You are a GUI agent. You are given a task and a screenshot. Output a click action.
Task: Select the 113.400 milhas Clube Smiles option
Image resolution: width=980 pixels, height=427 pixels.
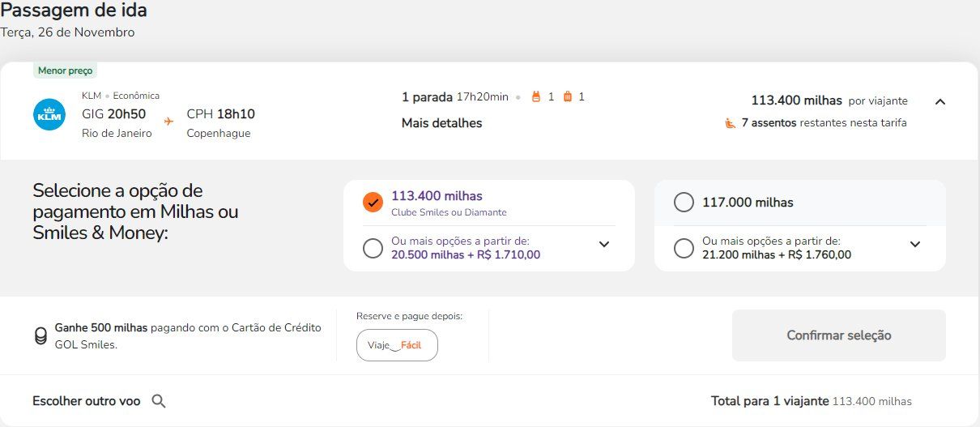tap(373, 203)
